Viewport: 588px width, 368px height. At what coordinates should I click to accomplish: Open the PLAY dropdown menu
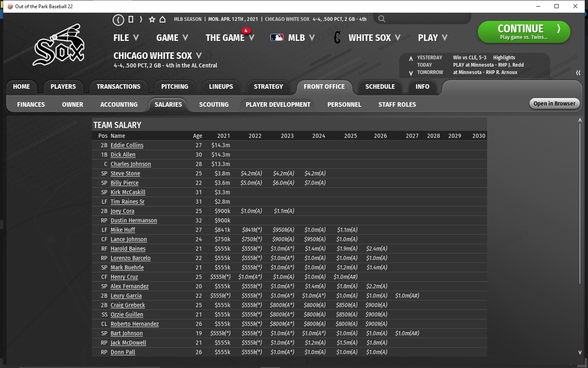pyautogui.click(x=432, y=38)
